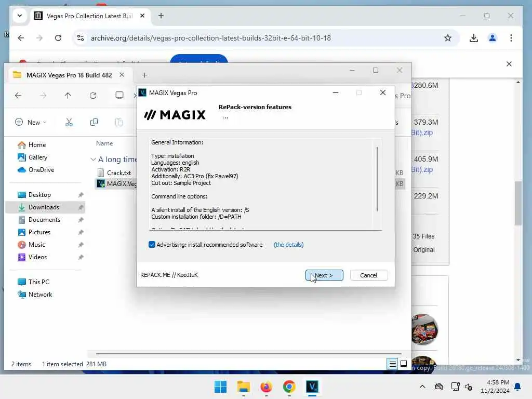Image resolution: width=532 pixels, height=399 pixels.
Task: Open Windows Start menu
Action: 220,387
